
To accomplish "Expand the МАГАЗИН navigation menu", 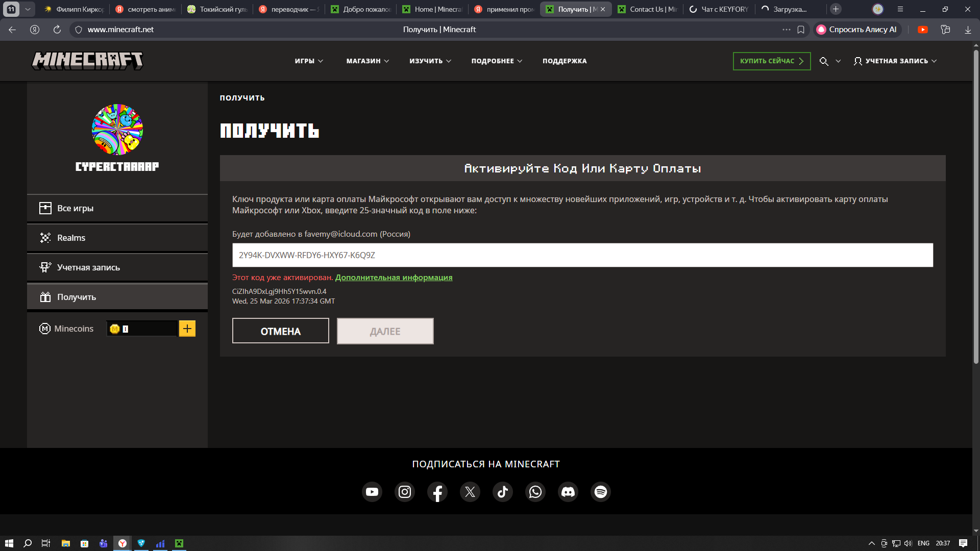I will point(367,61).
